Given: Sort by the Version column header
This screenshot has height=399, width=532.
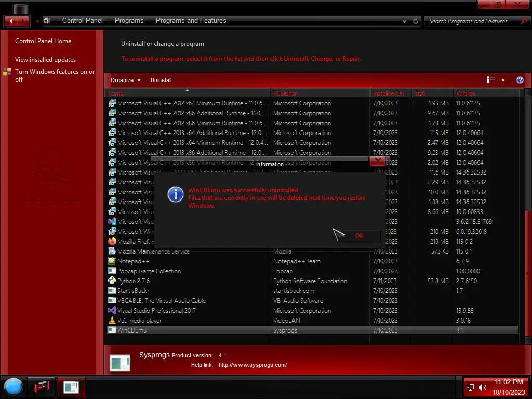Looking at the screenshot, I should pyautogui.click(x=486, y=94).
